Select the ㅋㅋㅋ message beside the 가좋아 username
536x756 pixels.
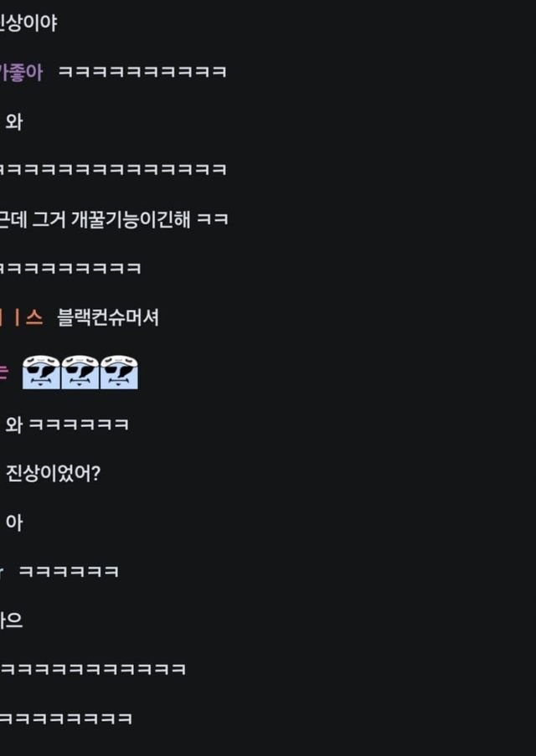click(x=142, y=72)
